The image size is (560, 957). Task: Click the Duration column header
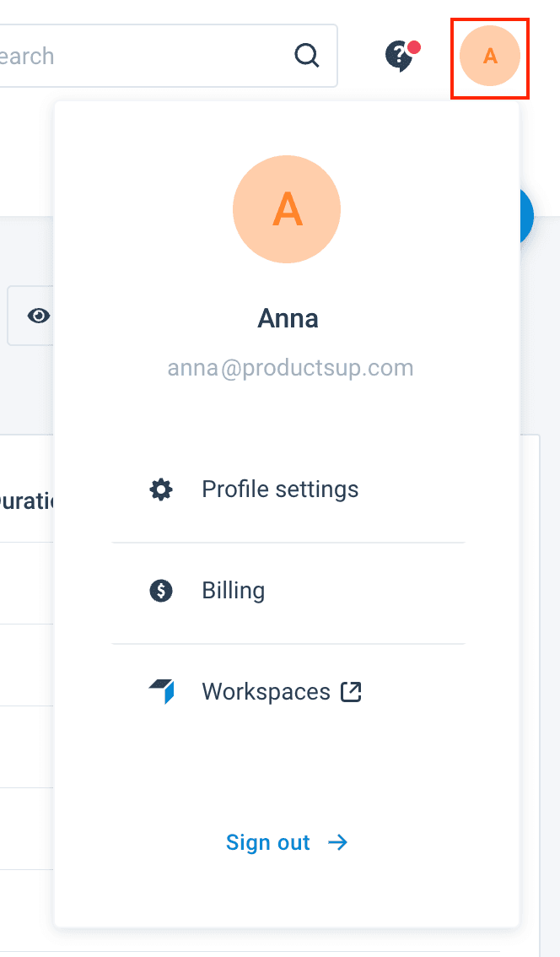[27, 501]
